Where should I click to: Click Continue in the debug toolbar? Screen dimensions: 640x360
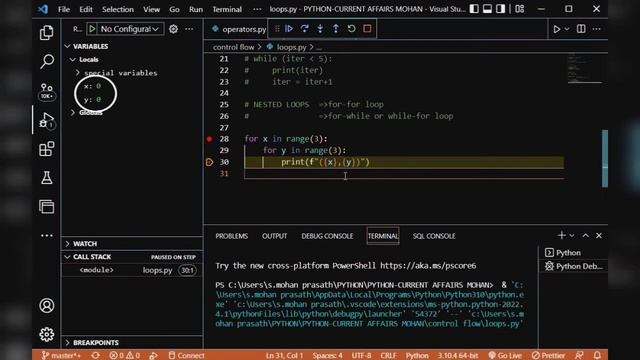pos(289,29)
